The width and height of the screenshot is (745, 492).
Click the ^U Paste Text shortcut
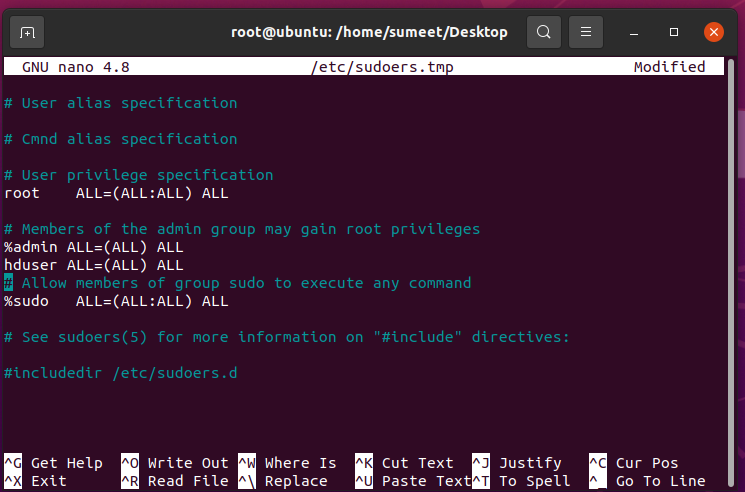pos(413,481)
